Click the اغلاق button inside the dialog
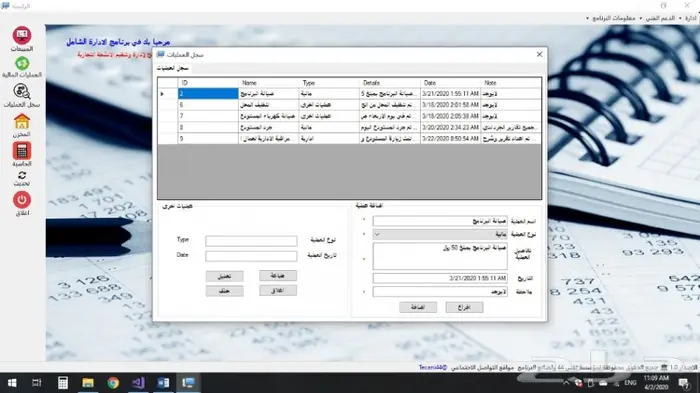The height and width of the screenshot is (393, 700). pyautogui.click(x=278, y=291)
